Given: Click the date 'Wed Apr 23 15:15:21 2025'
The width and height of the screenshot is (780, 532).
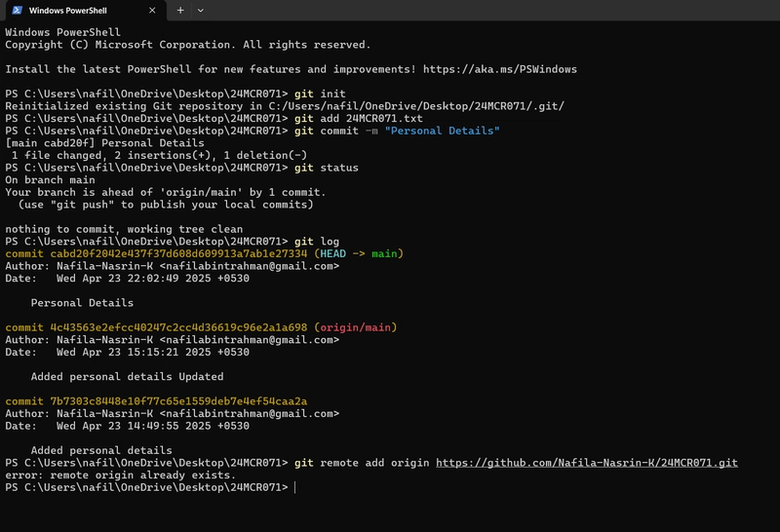Looking at the screenshot, I should coord(134,352).
